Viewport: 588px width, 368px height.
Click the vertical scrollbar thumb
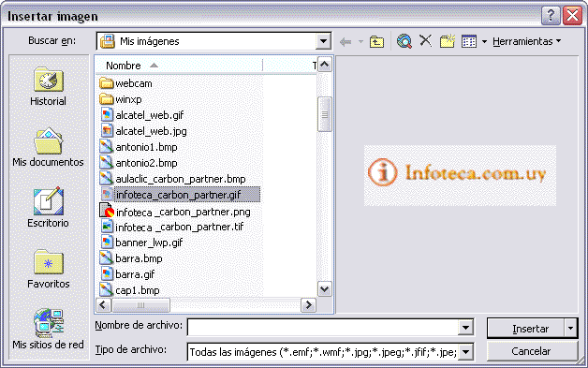(x=324, y=114)
